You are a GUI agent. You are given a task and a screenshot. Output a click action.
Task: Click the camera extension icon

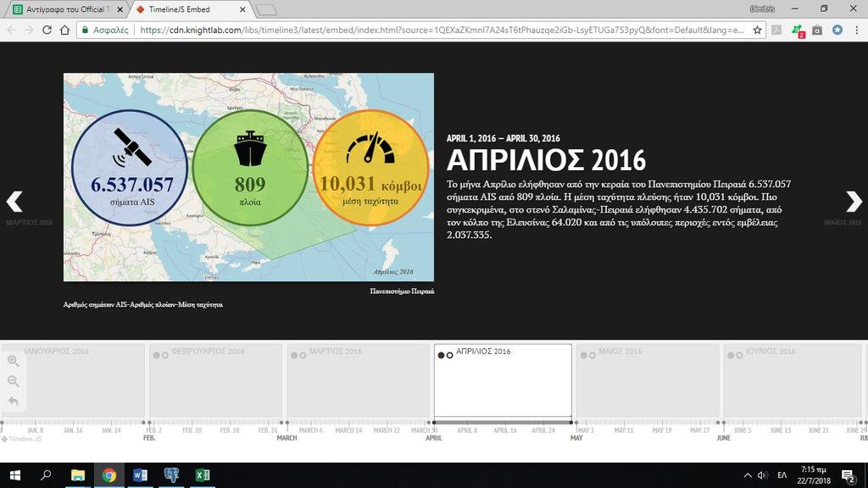817,30
